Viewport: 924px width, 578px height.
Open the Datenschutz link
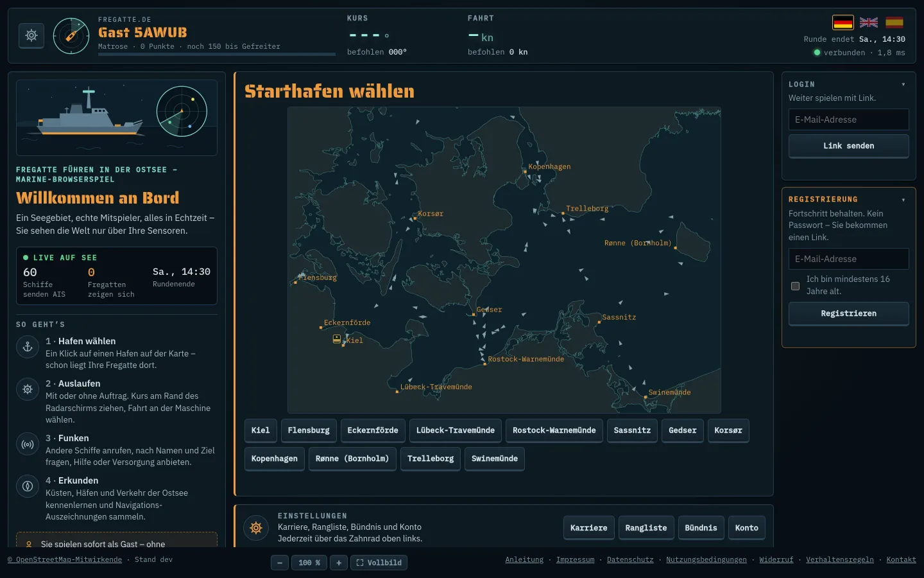point(630,560)
